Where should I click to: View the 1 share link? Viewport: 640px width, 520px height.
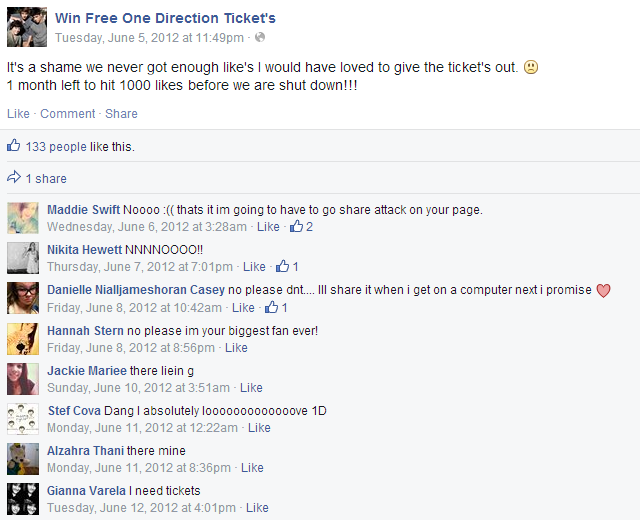tap(46, 179)
